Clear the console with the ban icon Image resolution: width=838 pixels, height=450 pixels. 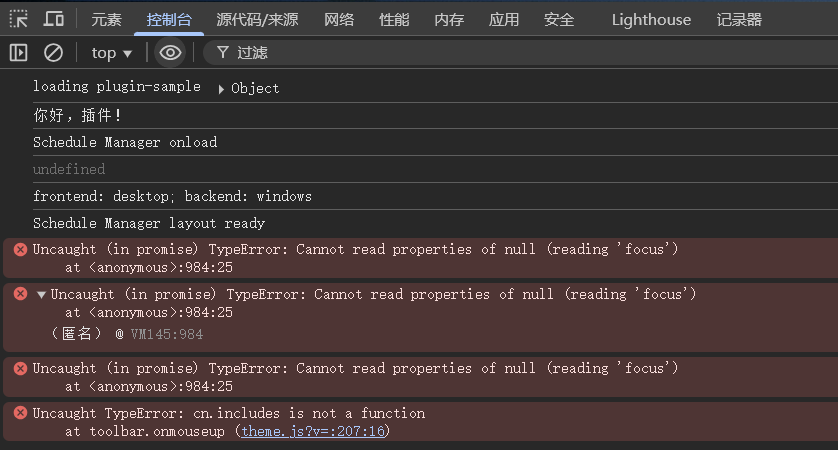pos(53,52)
